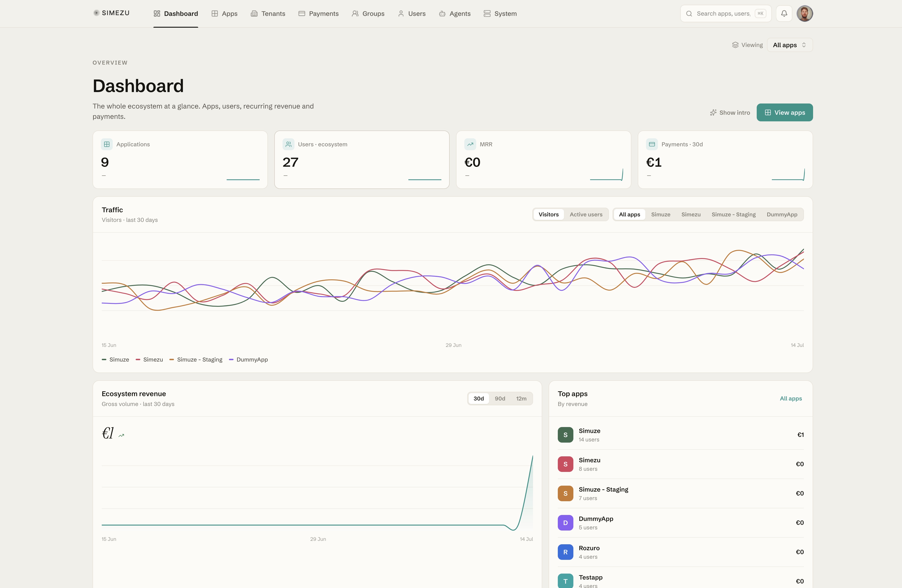The width and height of the screenshot is (902, 588).
Task: Filter traffic by Simuze - Staging
Action: pyautogui.click(x=733, y=214)
